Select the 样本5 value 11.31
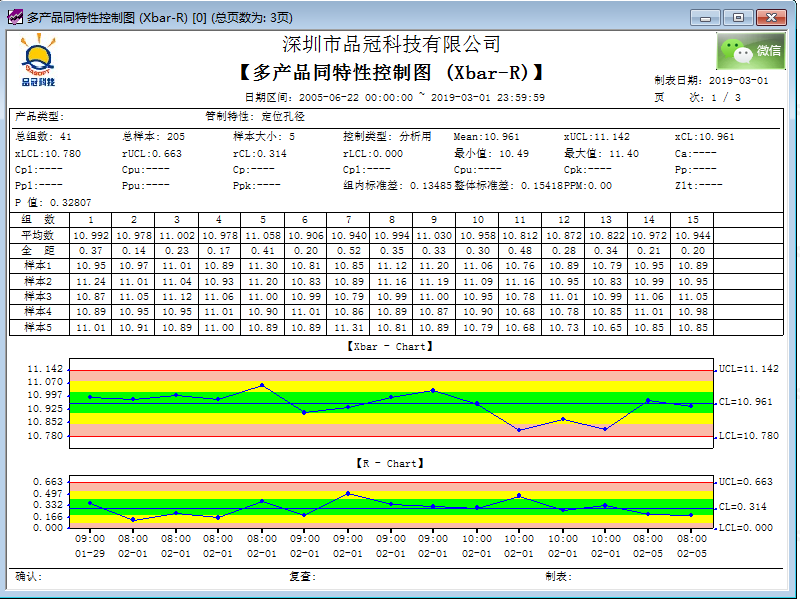The image size is (800, 601). click(x=348, y=328)
